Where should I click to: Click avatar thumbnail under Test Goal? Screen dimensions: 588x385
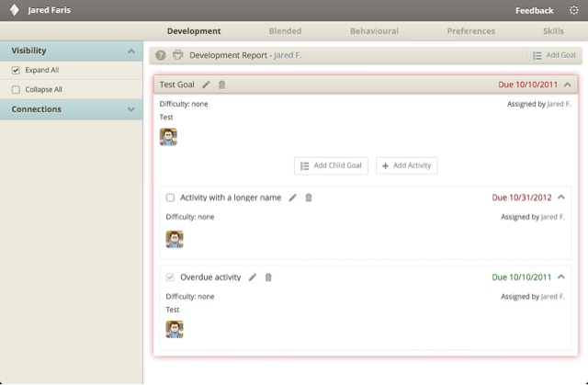[168, 137]
